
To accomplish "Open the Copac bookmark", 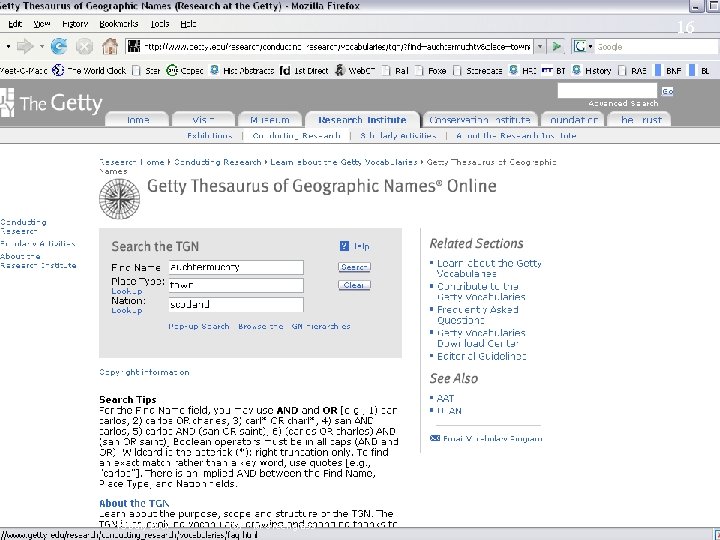I will 185,71.
